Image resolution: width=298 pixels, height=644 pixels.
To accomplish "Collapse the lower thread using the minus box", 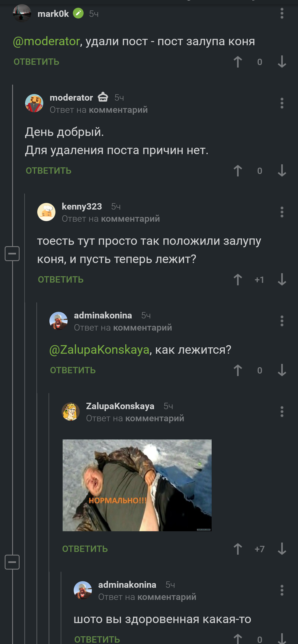I will coord(12,562).
